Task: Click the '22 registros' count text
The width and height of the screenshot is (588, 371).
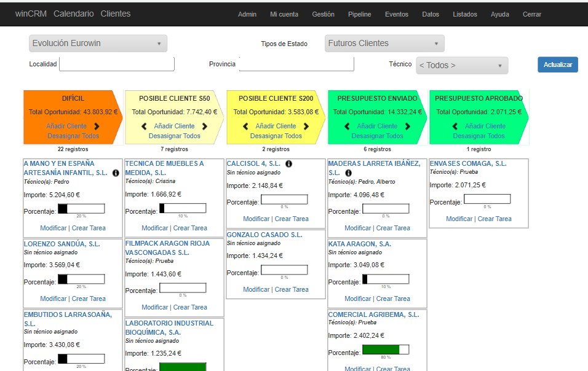Action: coord(73,149)
